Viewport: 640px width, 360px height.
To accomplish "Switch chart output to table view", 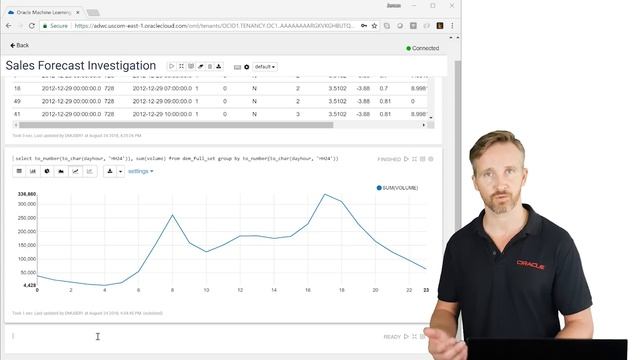I will coord(19,171).
